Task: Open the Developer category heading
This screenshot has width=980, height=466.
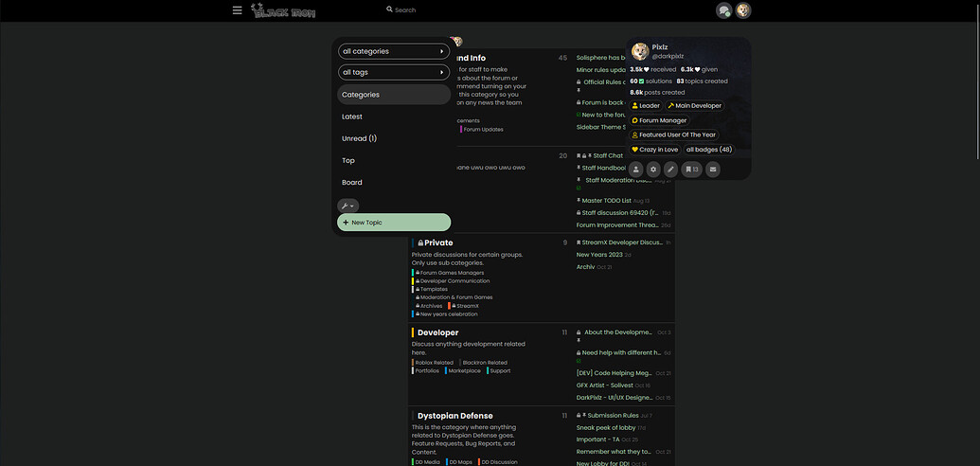Action: point(437,332)
